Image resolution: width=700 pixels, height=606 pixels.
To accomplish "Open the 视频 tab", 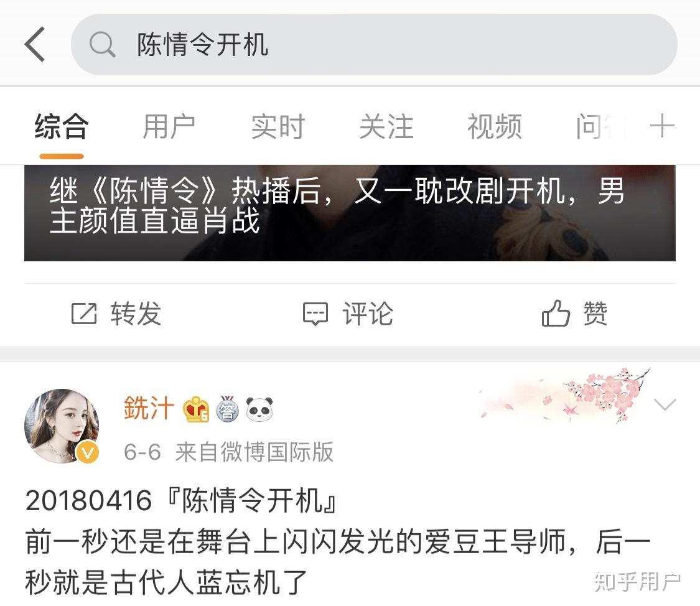I will point(495,126).
